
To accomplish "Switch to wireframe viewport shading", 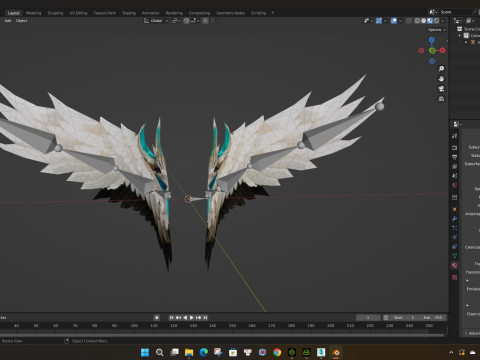I will 417,21.
